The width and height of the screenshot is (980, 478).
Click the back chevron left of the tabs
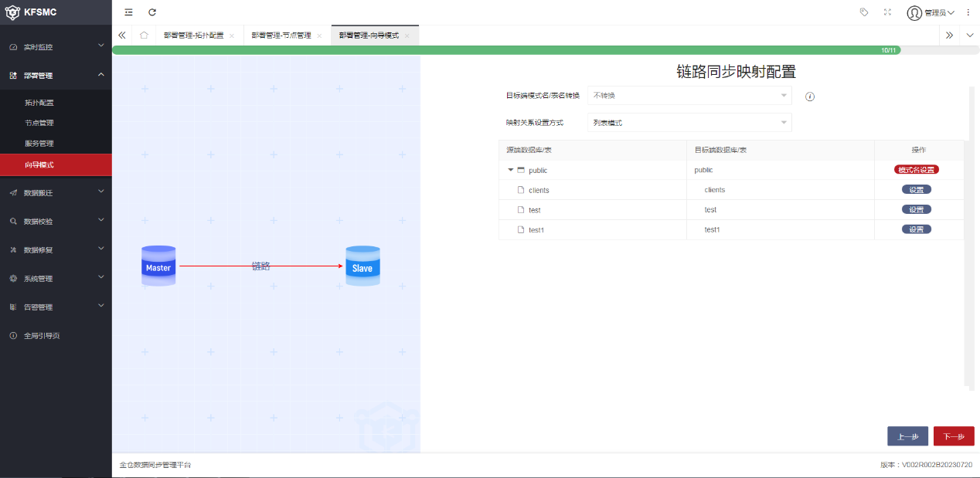pyautogui.click(x=121, y=35)
